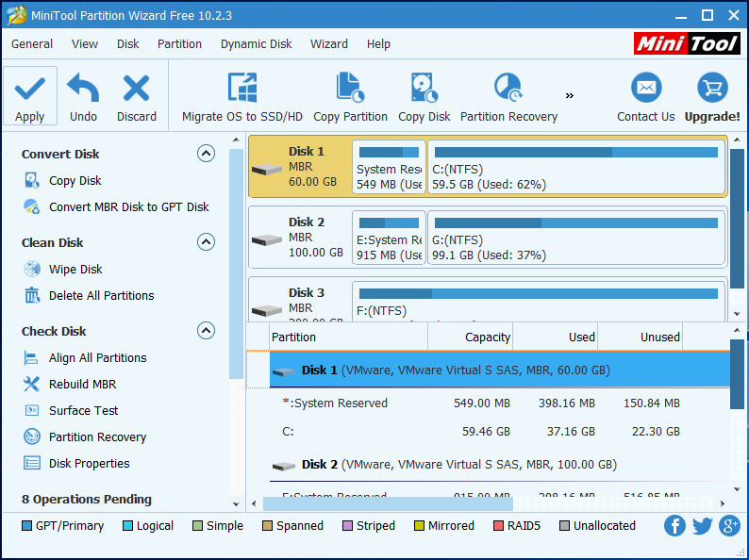Click the 150.84 MB unused value
The image size is (749, 560).
click(x=652, y=403)
